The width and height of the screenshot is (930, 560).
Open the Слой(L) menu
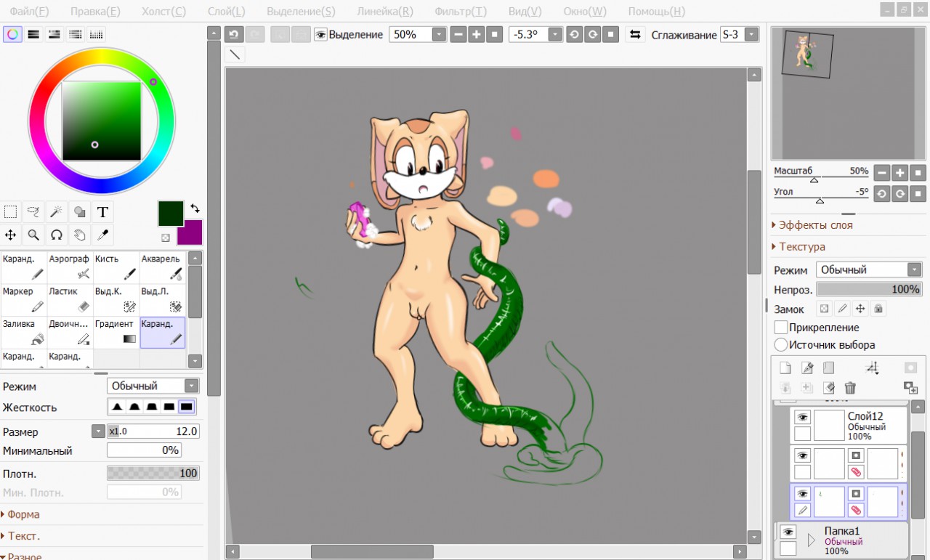[x=226, y=12]
